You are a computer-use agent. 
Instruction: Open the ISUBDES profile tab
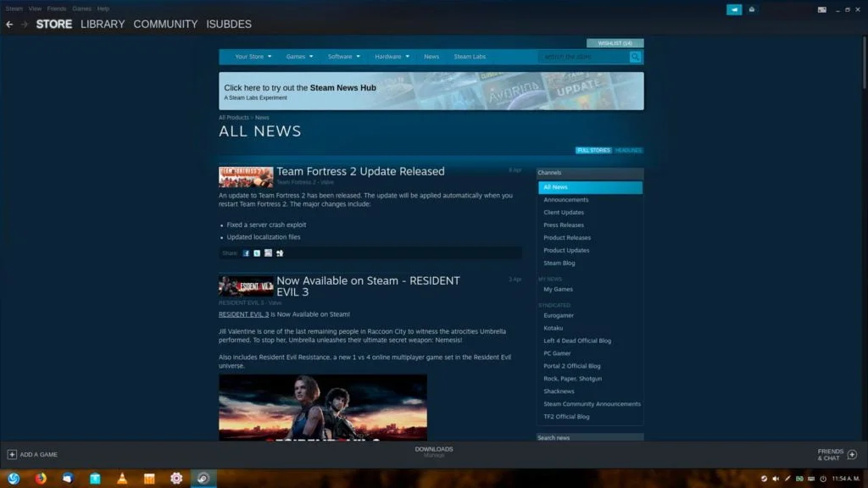(x=229, y=25)
